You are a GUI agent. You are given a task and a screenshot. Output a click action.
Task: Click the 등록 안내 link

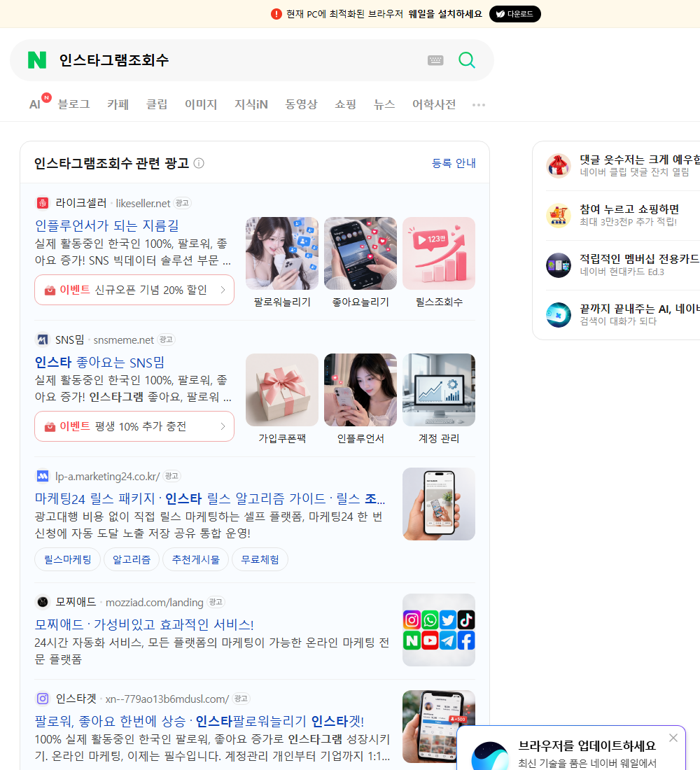454,163
